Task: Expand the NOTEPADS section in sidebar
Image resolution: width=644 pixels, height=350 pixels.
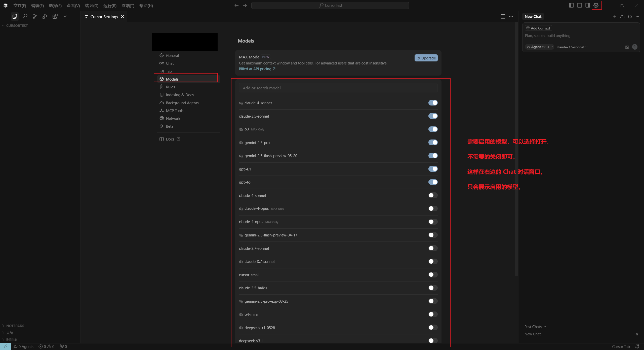Action: pos(15,326)
